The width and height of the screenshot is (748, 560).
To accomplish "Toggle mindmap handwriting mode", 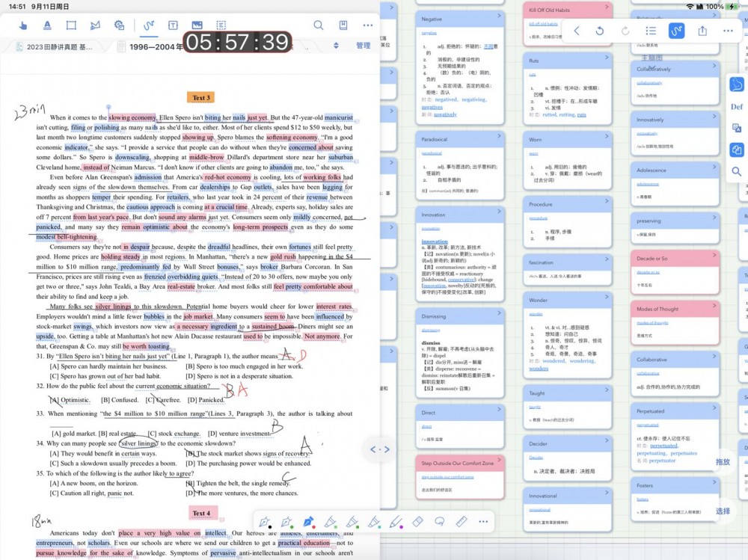I will 676,31.
